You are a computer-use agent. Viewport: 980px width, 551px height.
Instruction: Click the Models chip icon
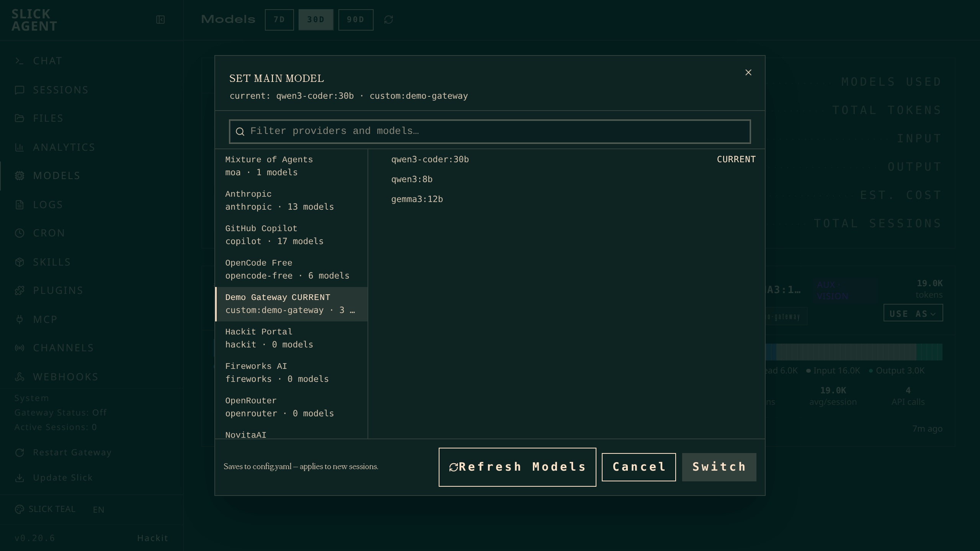pyautogui.click(x=20, y=176)
